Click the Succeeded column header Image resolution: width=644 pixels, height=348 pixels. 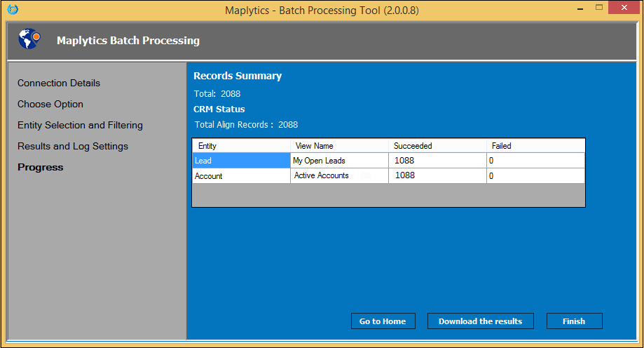click(x=438, y=146)
